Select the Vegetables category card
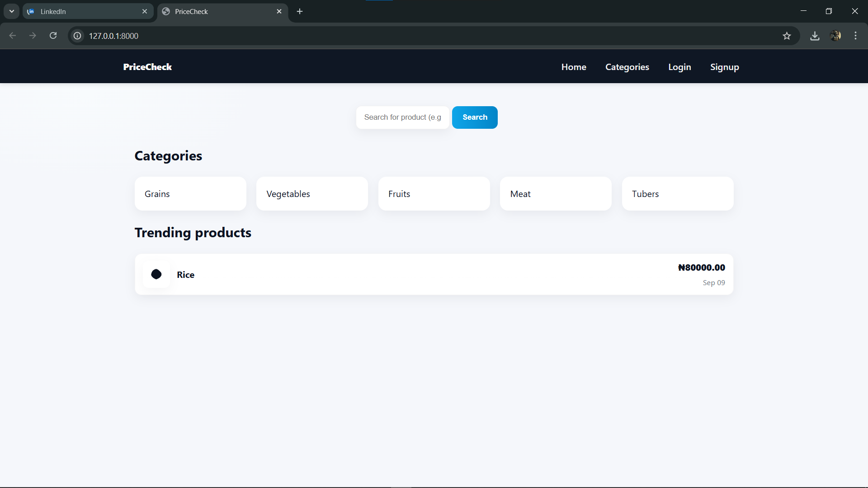This screenshot has height=488, width=868. pyautogui.click(x=312, y=194)
